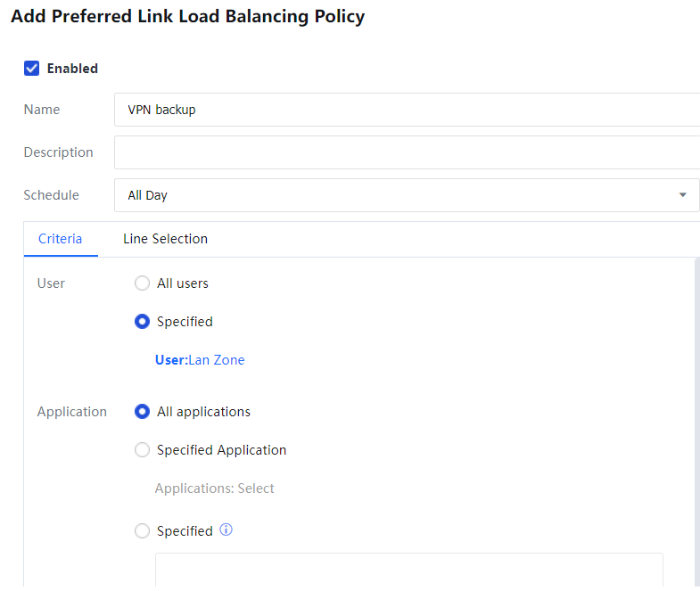The width and height of the screenshot is (700, 591).
Task: Select the All applications radio button
Action: point(142,412)
